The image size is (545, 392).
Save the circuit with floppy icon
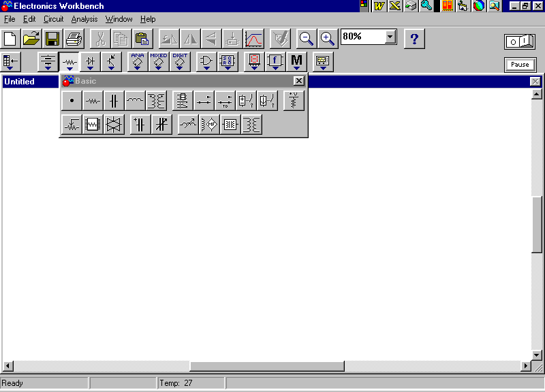[52, 39]
